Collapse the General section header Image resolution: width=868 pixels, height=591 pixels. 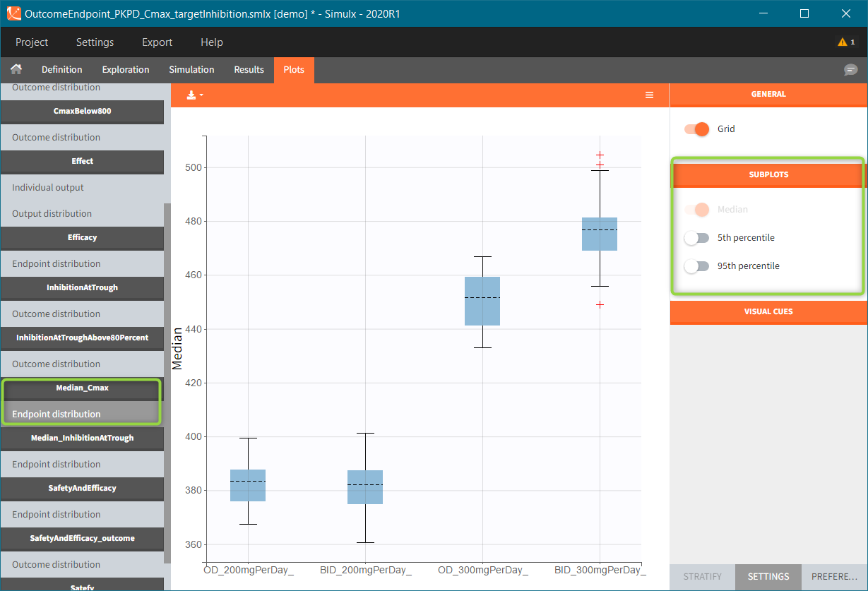pyautogui.click(x=768, y=94)
